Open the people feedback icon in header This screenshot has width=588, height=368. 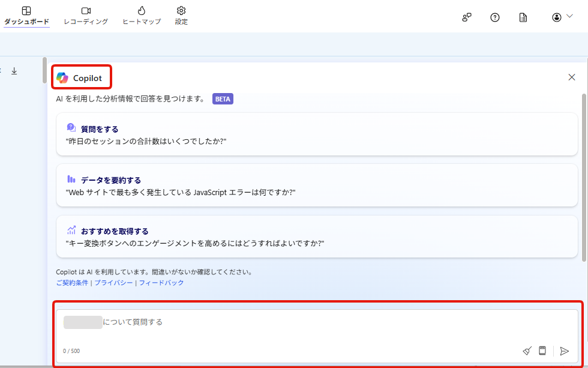click(467, 17)
